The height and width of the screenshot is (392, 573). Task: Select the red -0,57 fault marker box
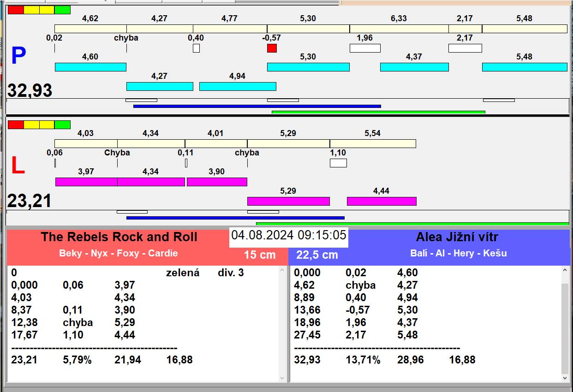click(272, 48)
